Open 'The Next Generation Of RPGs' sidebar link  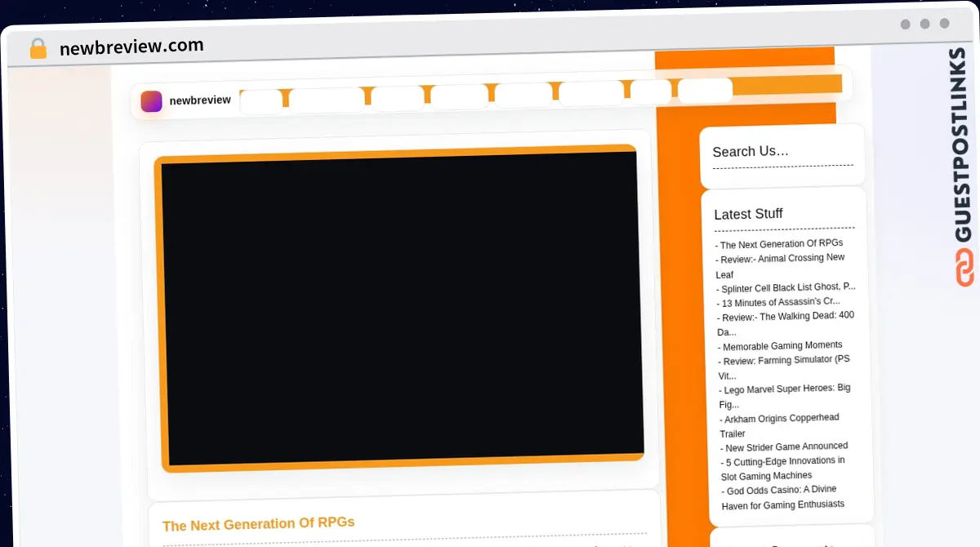(x=779, y=244)
